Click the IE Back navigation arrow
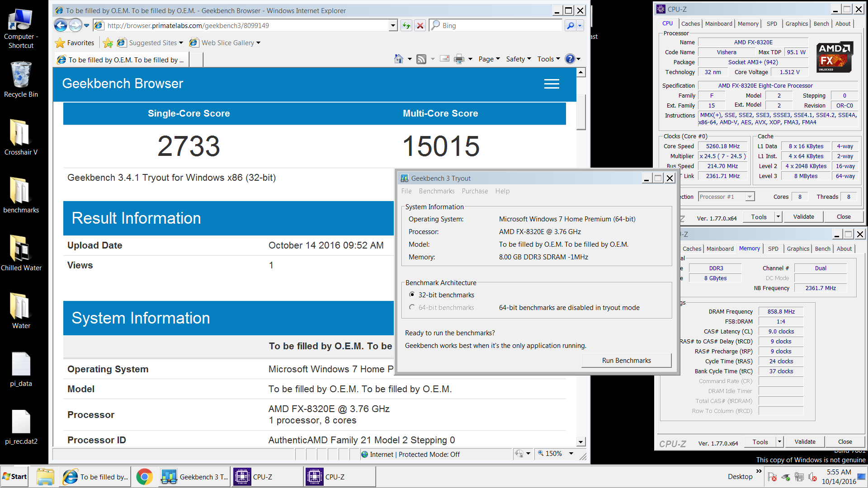This screenshot has height=488, width=868. (x=61, y=25)
